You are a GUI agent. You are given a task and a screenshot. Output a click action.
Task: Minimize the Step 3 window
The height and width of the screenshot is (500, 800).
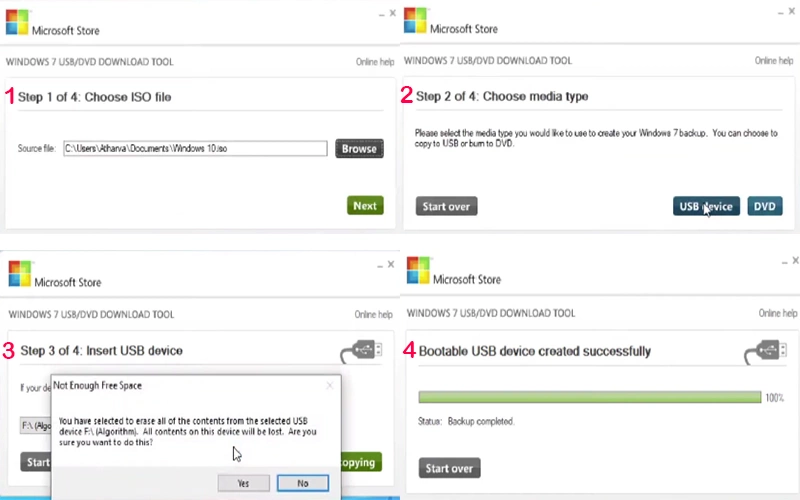(x=380, y=265)
